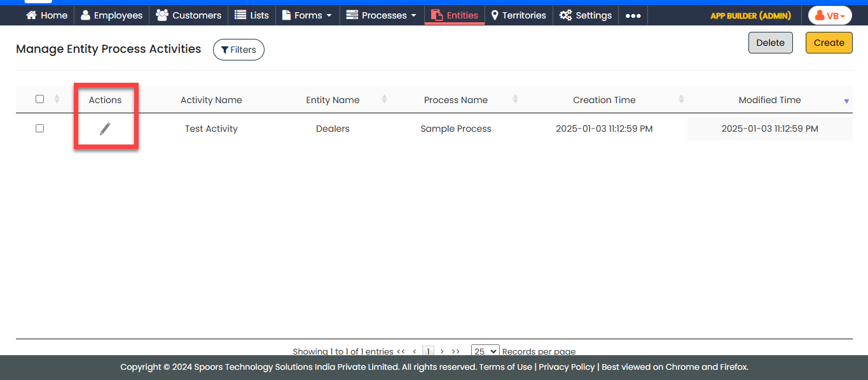Open the Filters button
Image resolution: width=868 pixels, height=380 pixels.
point(238,50)
